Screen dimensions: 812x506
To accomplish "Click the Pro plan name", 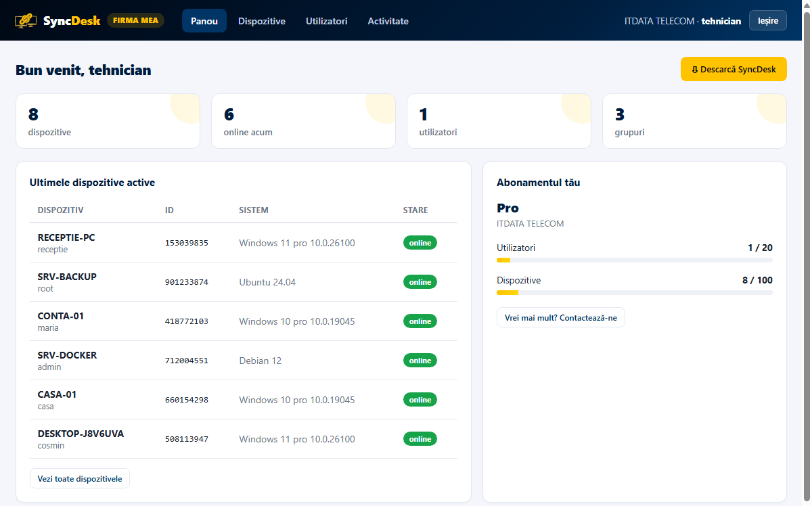I will [x=508, y=208].
